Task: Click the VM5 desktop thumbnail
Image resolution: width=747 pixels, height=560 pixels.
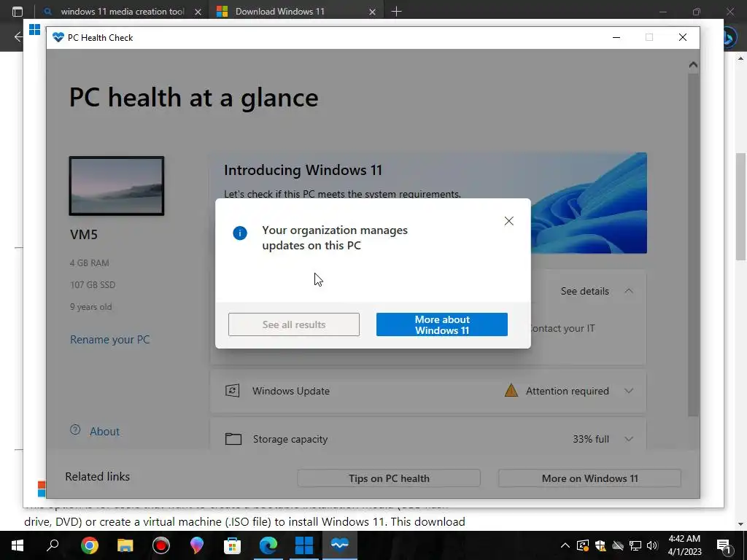Action: tap(117, 186)
